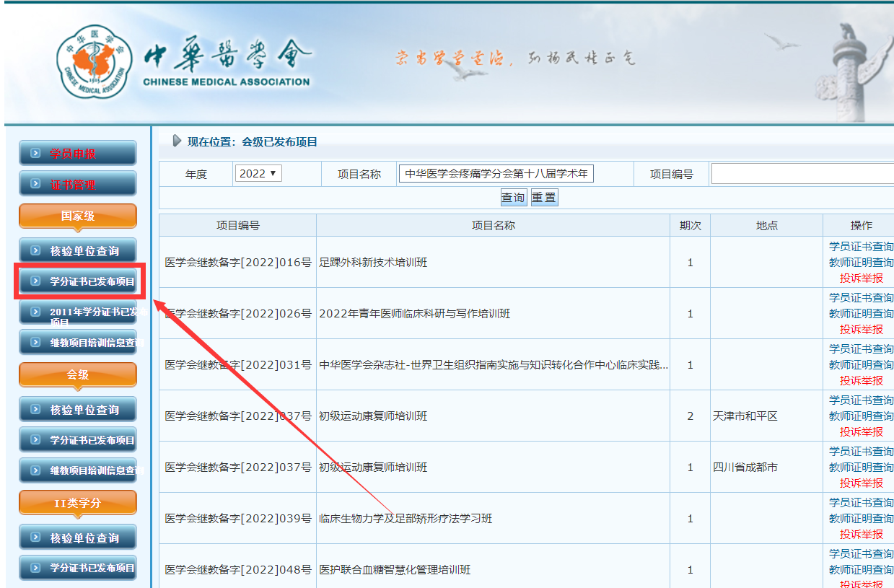This screenshot has height=588, width=894.
Task: Select the project name 医护联合血糖智慧化管理培训班
Action: pyautogui.click(x=395, y=570)
